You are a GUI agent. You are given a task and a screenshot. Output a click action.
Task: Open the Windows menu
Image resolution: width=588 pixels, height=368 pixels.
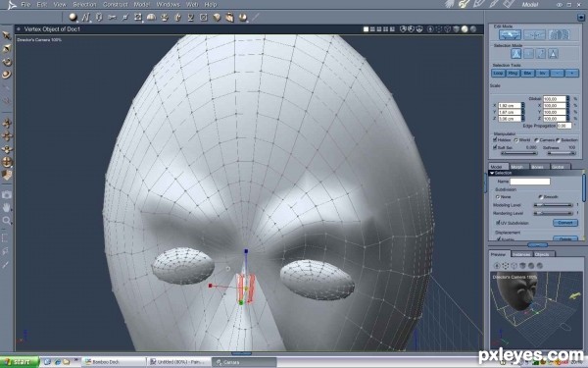168,5
